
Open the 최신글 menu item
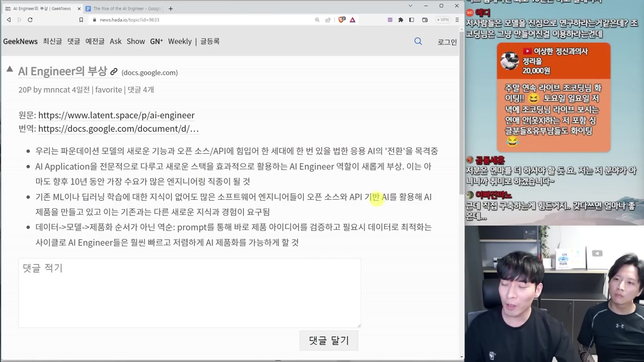52,41
